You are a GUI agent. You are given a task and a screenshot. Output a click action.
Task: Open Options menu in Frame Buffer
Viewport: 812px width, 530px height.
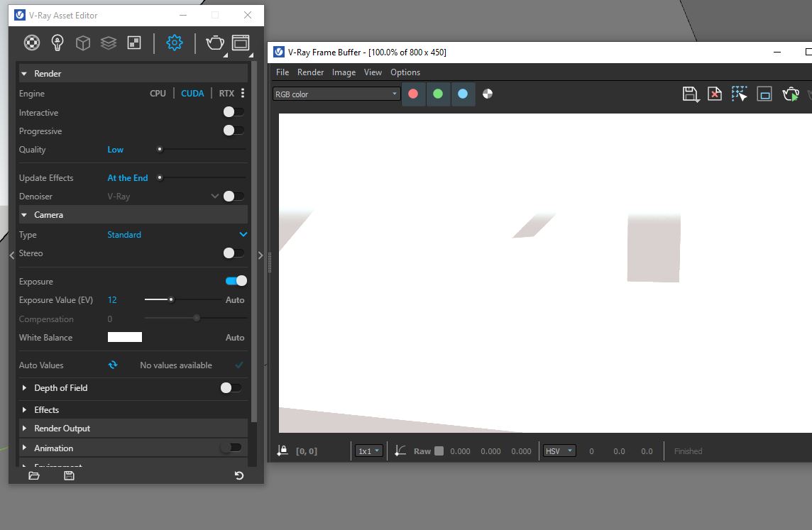(405, 72)
